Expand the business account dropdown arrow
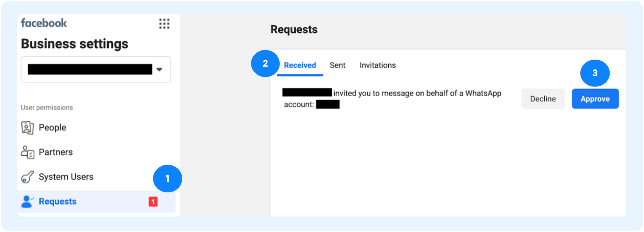 [x=160, y=69]
